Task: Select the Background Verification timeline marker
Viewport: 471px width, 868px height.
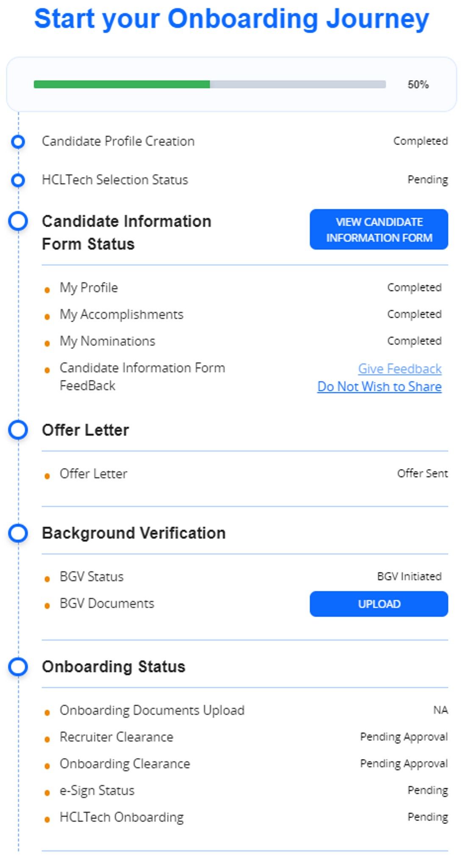Action: (18, 533)
